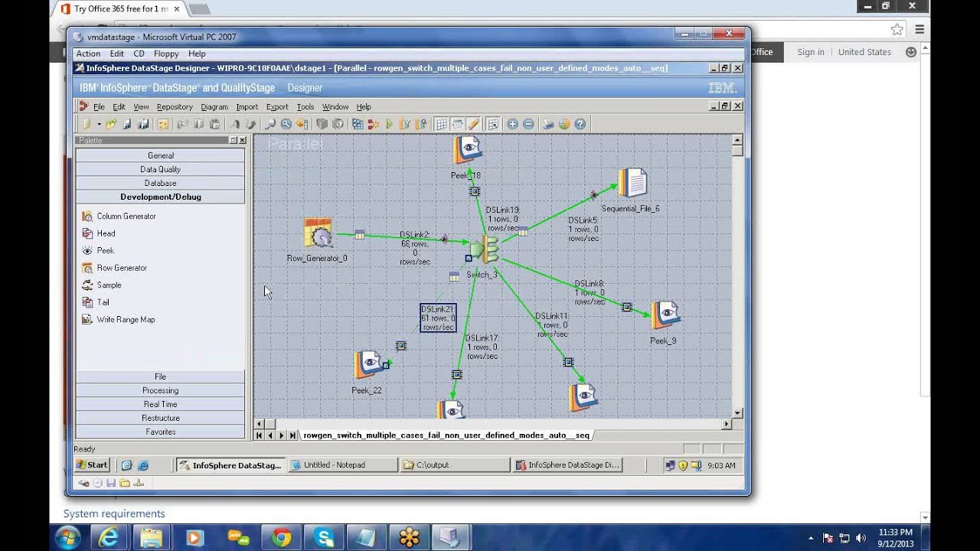Click the blue Help question mark icon
This screenshot has width=980, height=551.
pos(580,124)
